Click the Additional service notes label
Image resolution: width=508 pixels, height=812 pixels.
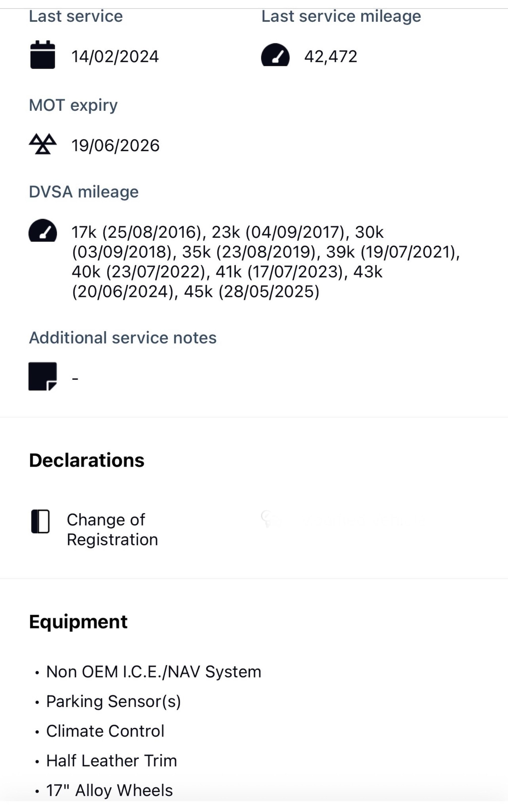click(123, 338)
